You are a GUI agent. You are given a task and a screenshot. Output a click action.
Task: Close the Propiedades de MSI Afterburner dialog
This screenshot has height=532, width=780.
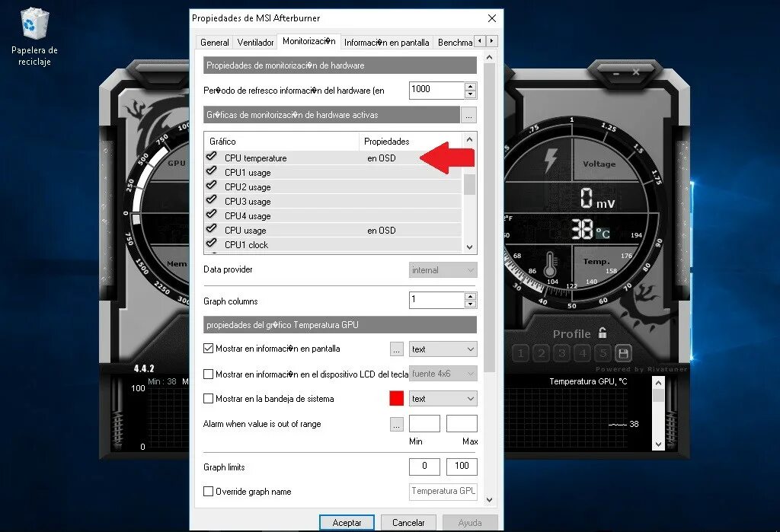pyautogui.click(x=492, y=18)
